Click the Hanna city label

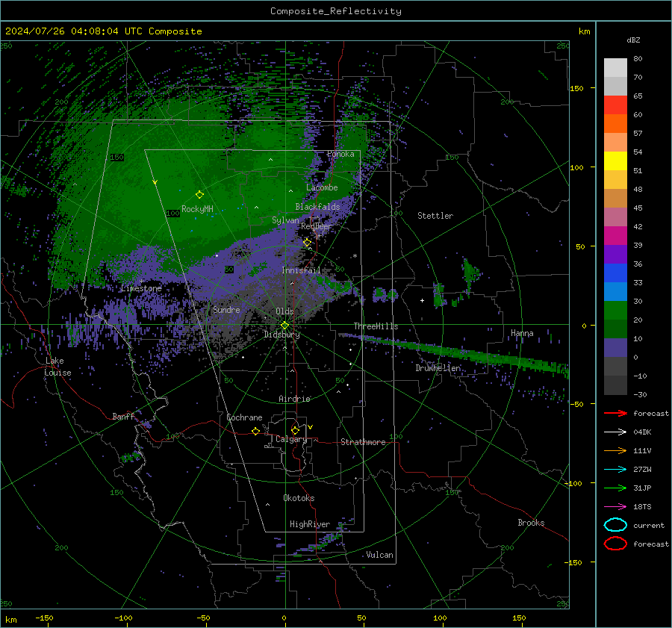pyautogui.click(x=522, y=333)
